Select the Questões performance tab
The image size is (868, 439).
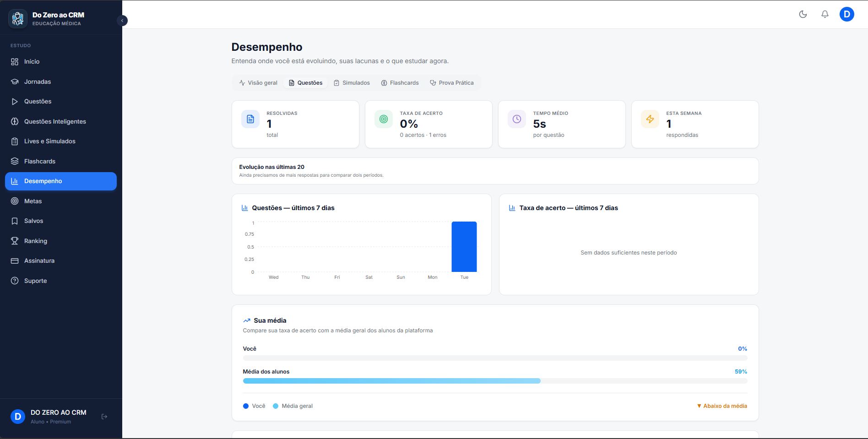(x=305, y=83)
